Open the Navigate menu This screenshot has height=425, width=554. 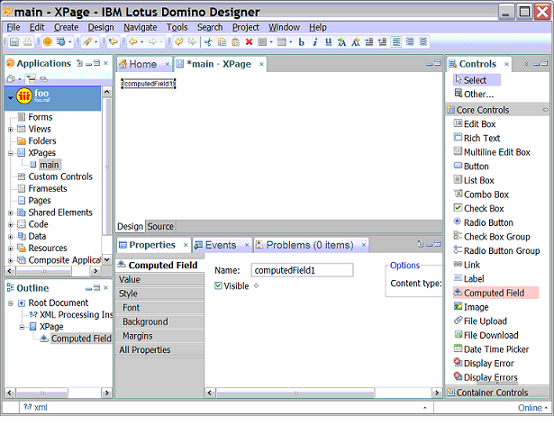click(140, 27)
